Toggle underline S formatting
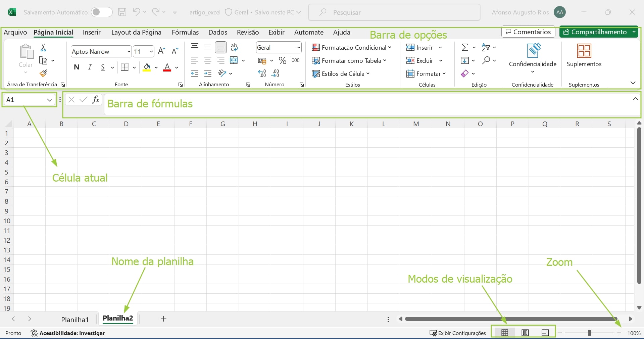644x339 pixels. coord(103,67)
